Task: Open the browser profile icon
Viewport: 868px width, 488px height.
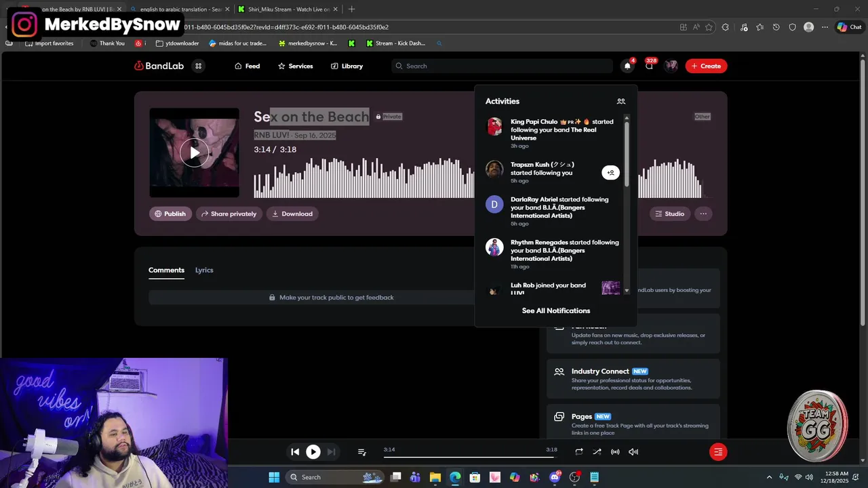Action: [808, 27]
